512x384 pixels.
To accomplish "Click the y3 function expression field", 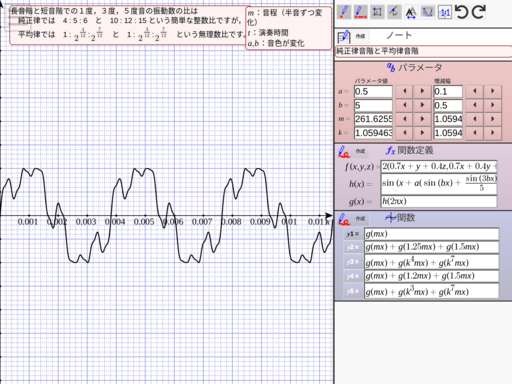I will pos(431,262).
